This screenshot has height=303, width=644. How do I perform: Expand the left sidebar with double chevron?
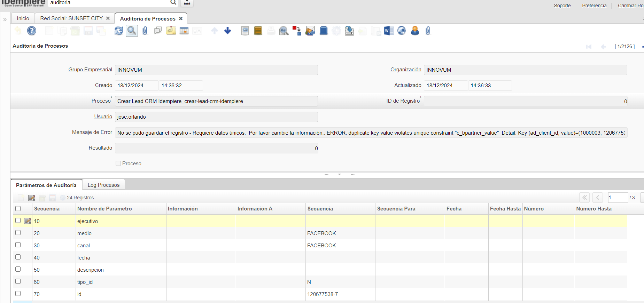coord(5,19)
